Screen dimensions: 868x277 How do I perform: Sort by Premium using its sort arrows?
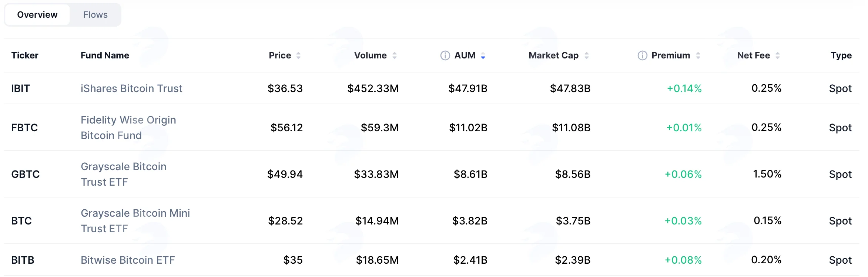[698, 55]
